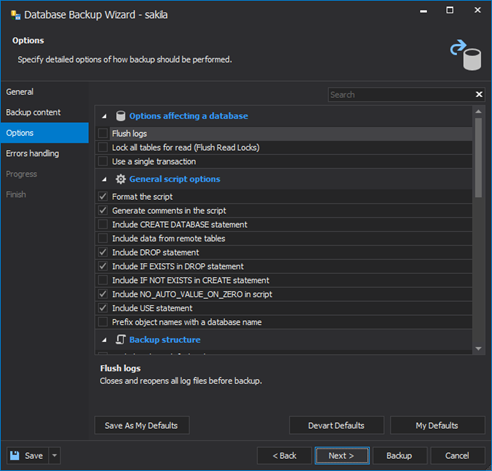Clear the search box with the X icon
Viewport: 492px width, 471px height.
(x=479, y=95)
